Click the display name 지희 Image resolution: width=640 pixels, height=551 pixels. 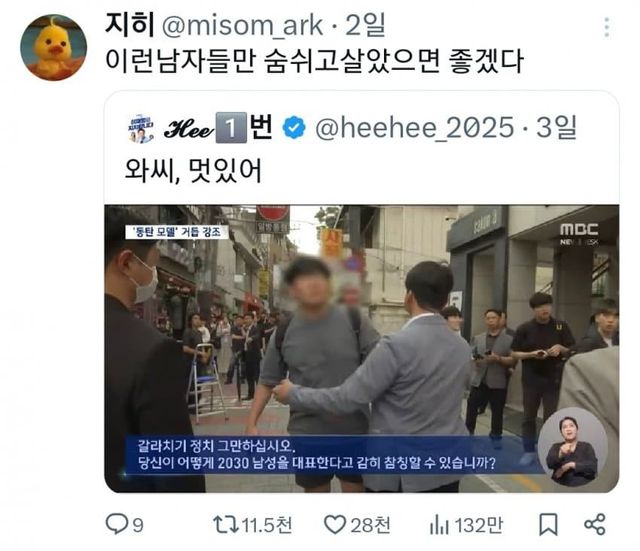point(129,25)
